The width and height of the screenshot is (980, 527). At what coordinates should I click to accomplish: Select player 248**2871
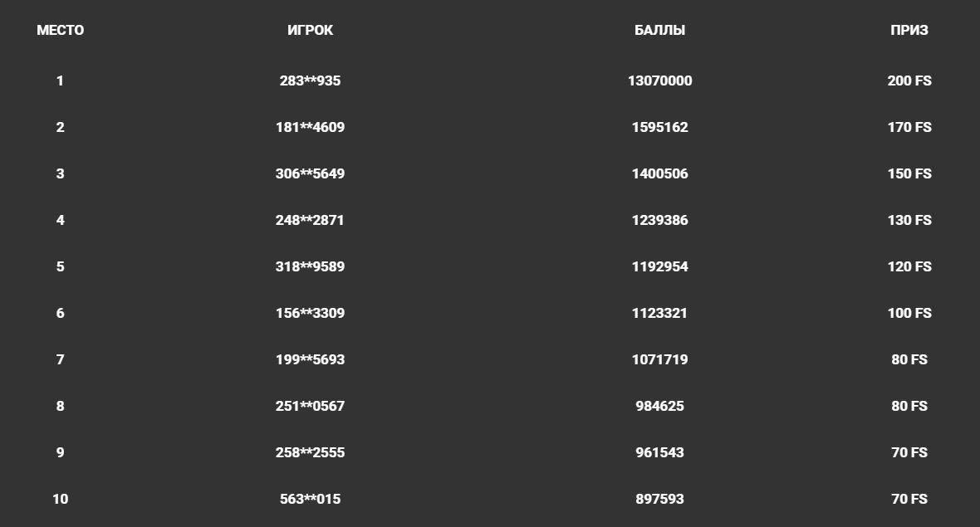coord(310,220)
